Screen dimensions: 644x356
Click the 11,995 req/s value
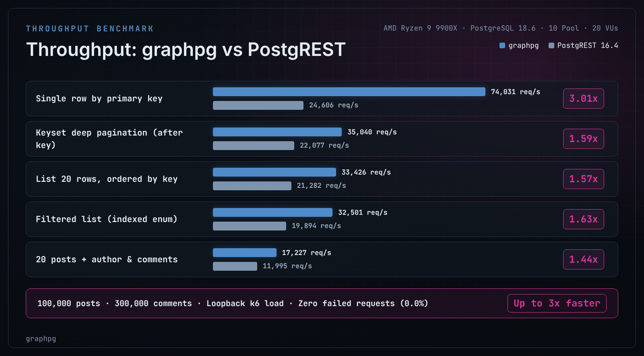(x=287, y=266)
